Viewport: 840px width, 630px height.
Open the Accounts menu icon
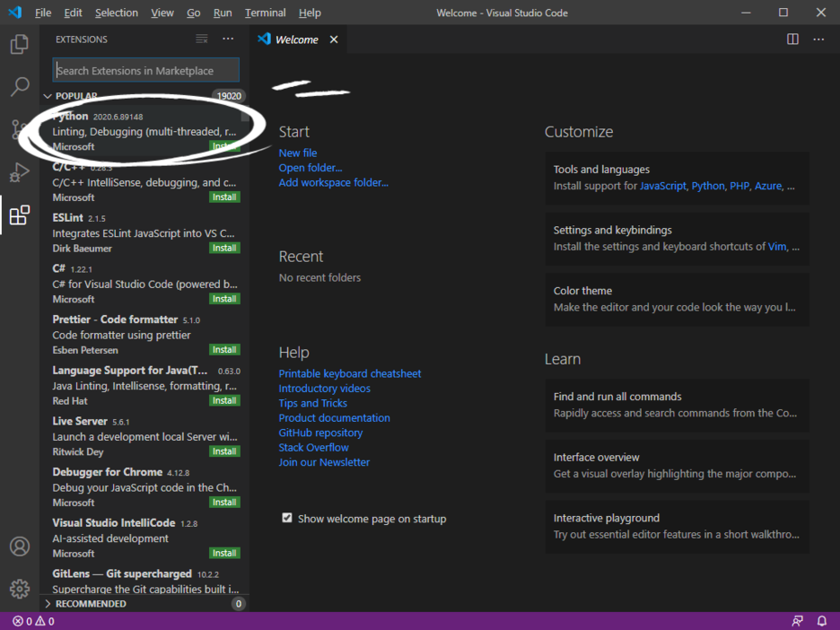pos(19,547)
